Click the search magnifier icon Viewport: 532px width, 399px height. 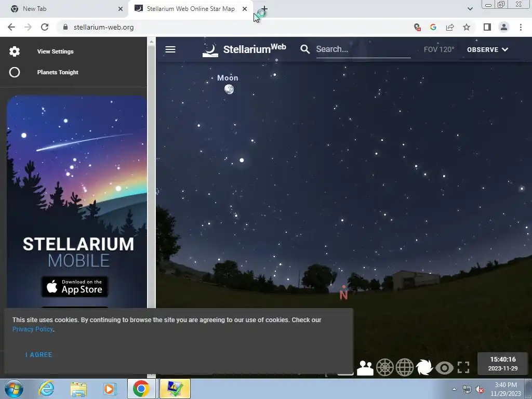(x=304, y=49)
